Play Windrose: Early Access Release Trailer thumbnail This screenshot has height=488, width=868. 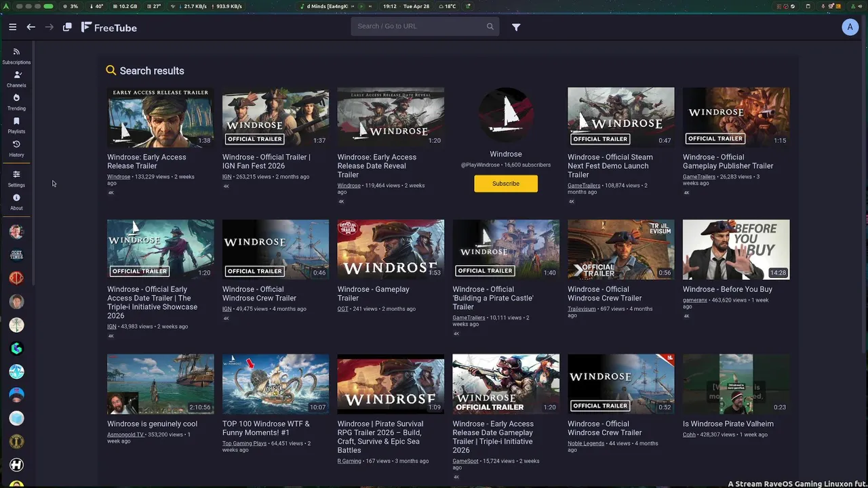(x=160, y=117)
